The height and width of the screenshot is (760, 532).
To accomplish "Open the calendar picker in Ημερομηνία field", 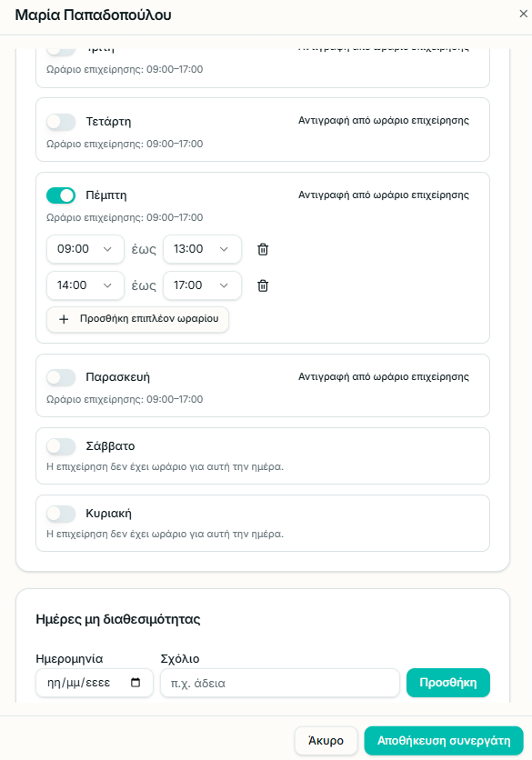I will (x=136, y=683).
